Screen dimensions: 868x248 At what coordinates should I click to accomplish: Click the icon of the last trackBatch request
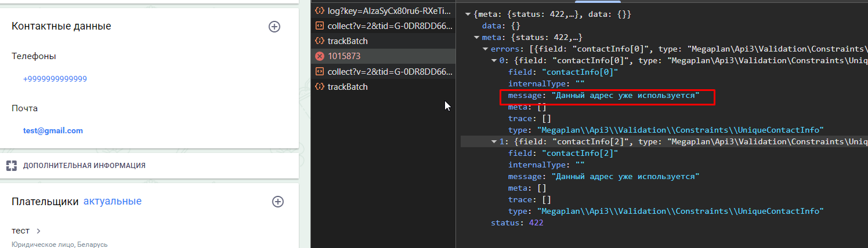tap(319, 87)
